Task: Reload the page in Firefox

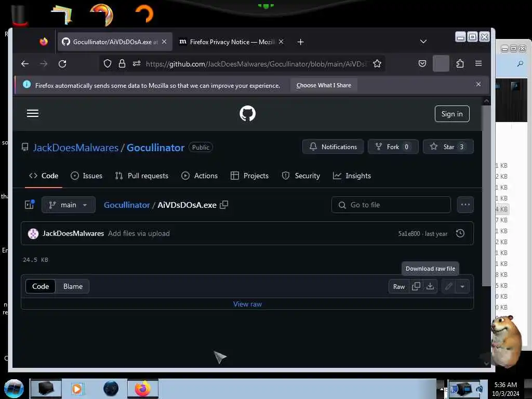Action: point(62,64)
